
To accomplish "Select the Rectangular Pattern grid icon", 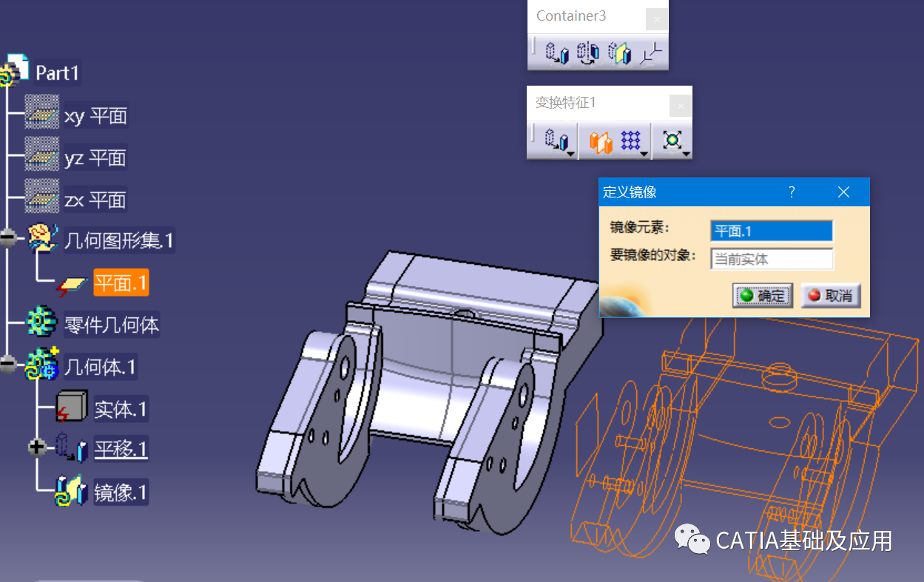I will (630, 139).
